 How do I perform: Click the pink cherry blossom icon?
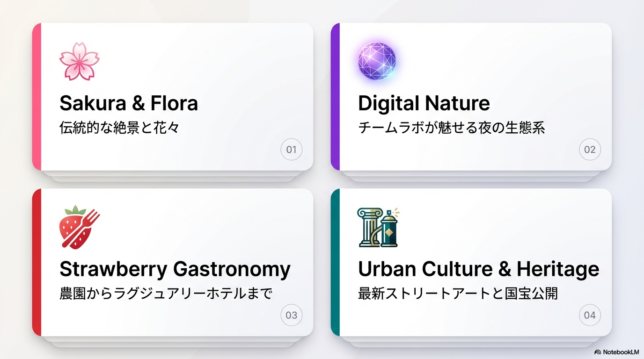click(80, 61)
